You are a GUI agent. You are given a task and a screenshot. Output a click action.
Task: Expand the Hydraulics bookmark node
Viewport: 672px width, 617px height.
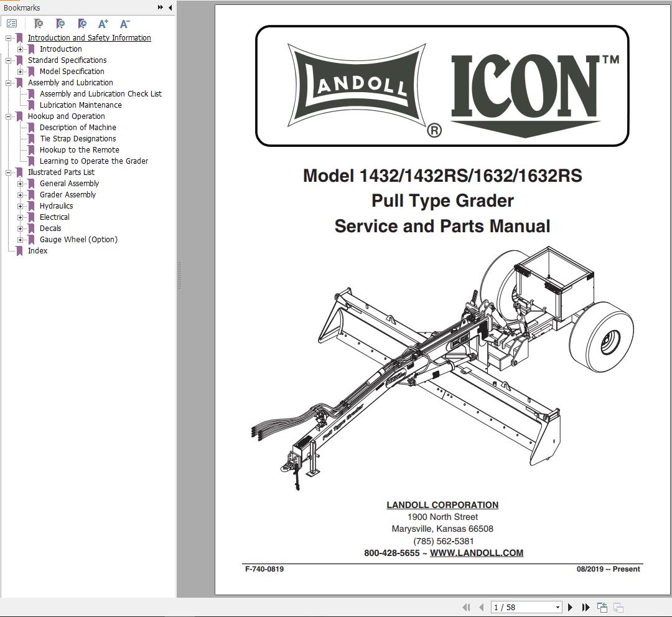(20, 205)
